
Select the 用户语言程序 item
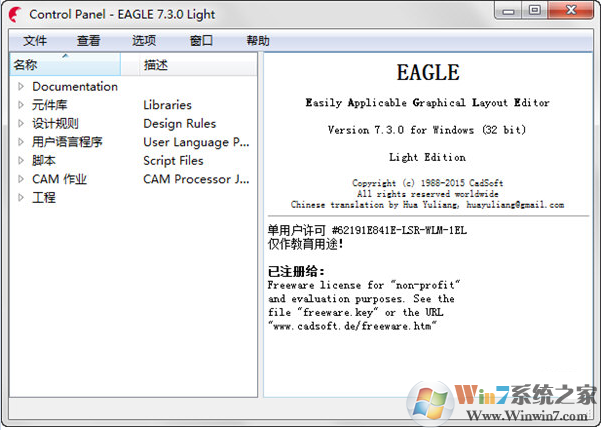point(67,142)
